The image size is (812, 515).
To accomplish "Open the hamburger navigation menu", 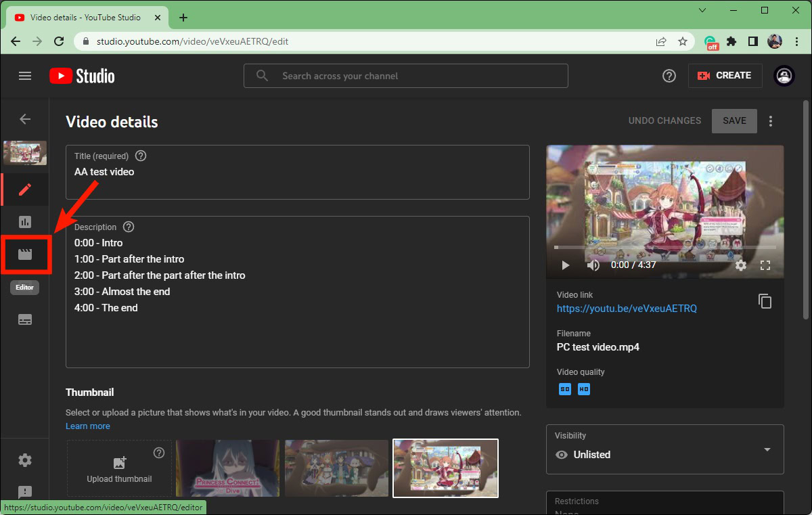I will pyautogui.click(x=25, y=76).
